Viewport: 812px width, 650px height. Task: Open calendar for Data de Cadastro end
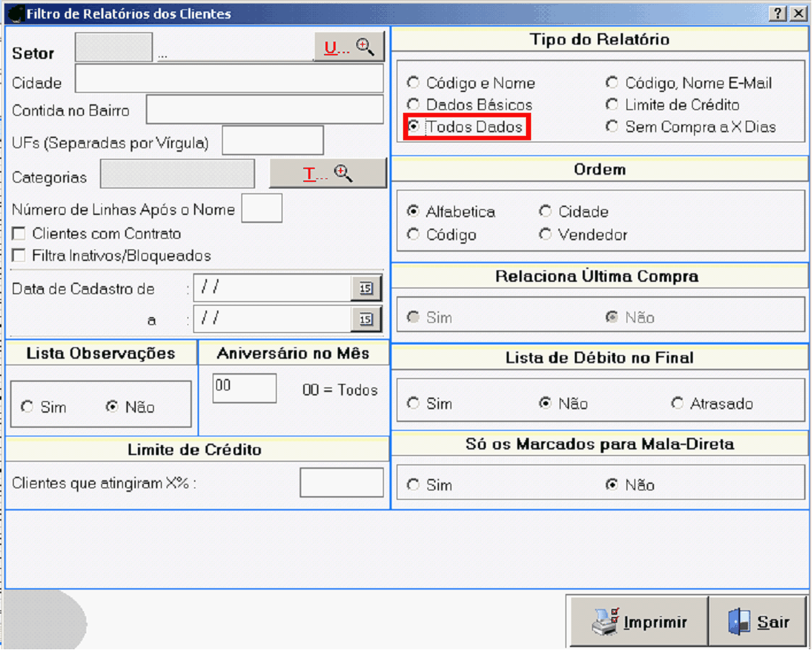(366, 319)
